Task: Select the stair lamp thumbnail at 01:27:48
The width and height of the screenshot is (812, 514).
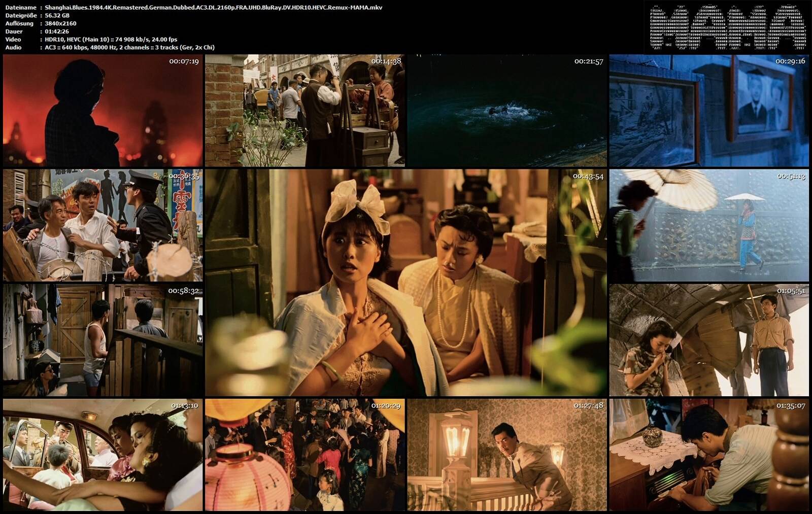Action: pos(507,455)
